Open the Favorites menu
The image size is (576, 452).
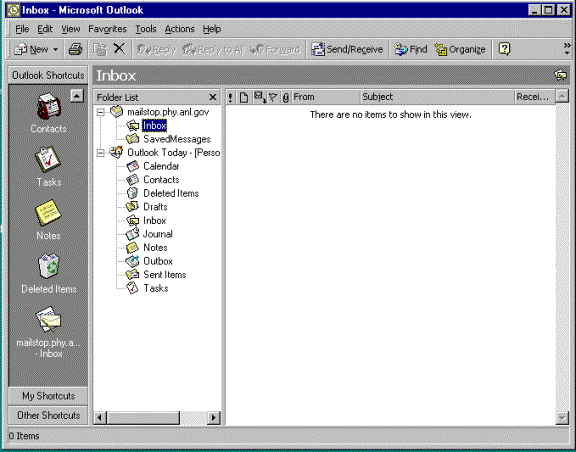[x=107, y=29]
